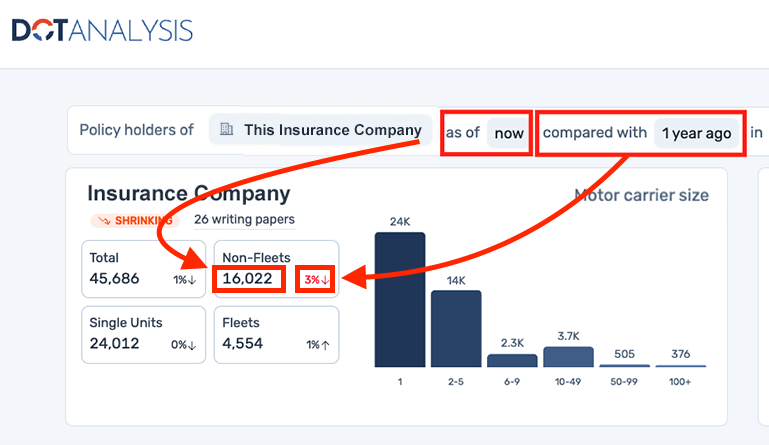Click the DOT Analysis logo
Screen dimensions: 769x445
click(102, 31)
